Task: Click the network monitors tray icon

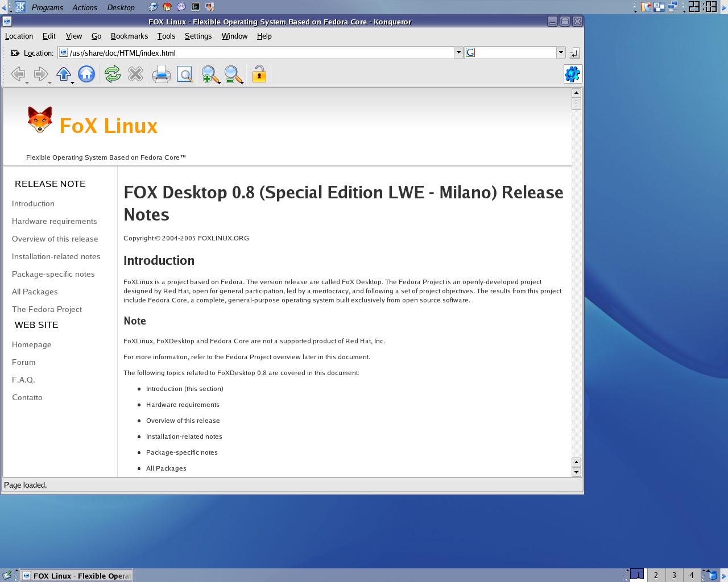Action: coord(673,7)
